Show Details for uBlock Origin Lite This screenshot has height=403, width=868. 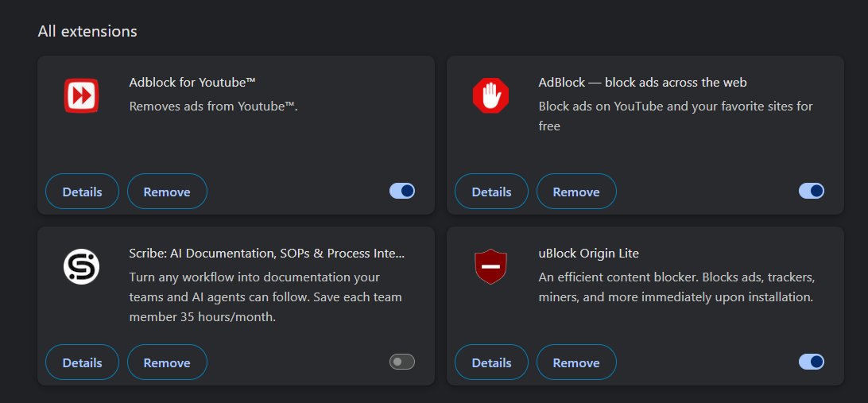(491, 362)
